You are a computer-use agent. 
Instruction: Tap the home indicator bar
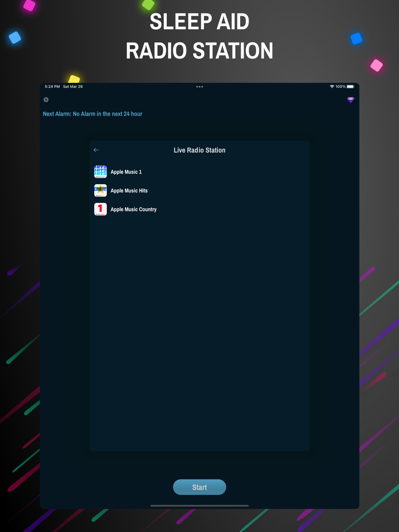pos(199,506)
